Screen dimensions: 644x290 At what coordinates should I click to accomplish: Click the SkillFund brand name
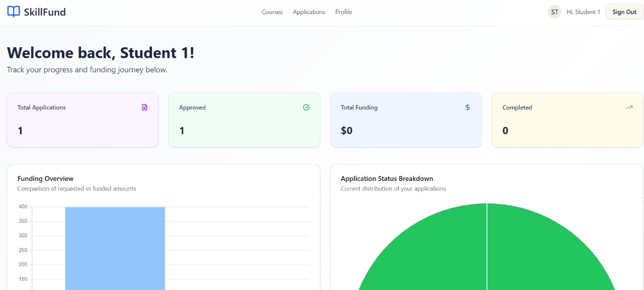(45, 12)
